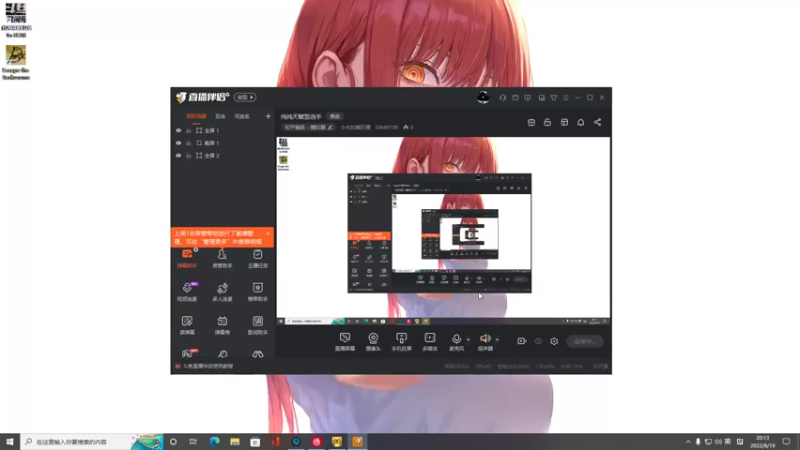This screenshot has width=800, height=450.
Task: Switch to the second scene tab
Action: (x=220, y=116)
